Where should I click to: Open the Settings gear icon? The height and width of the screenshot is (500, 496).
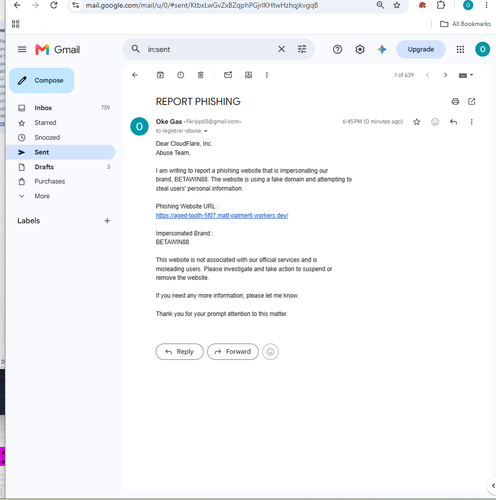click(x=360, y=49)
